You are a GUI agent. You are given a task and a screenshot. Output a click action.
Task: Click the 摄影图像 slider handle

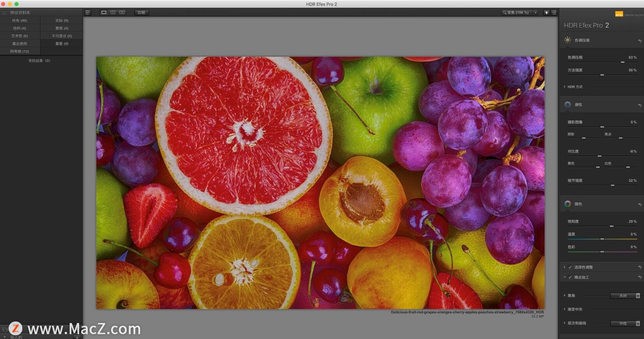pos(602,127)
